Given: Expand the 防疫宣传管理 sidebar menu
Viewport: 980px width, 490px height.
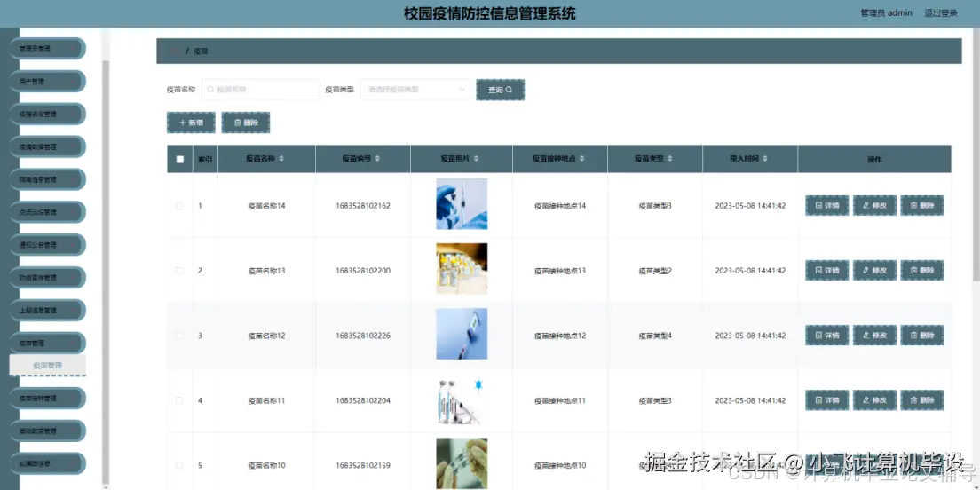Looking at the screenshot, I should (47, 278).
